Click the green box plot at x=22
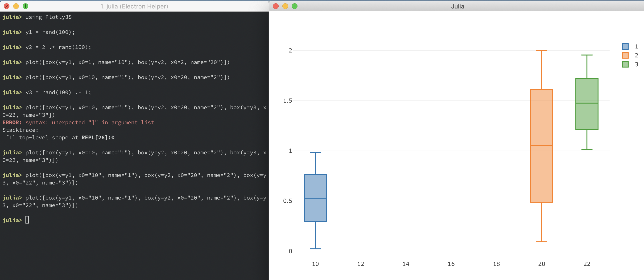Screen dimensions: 644x280 pos(587,104)
